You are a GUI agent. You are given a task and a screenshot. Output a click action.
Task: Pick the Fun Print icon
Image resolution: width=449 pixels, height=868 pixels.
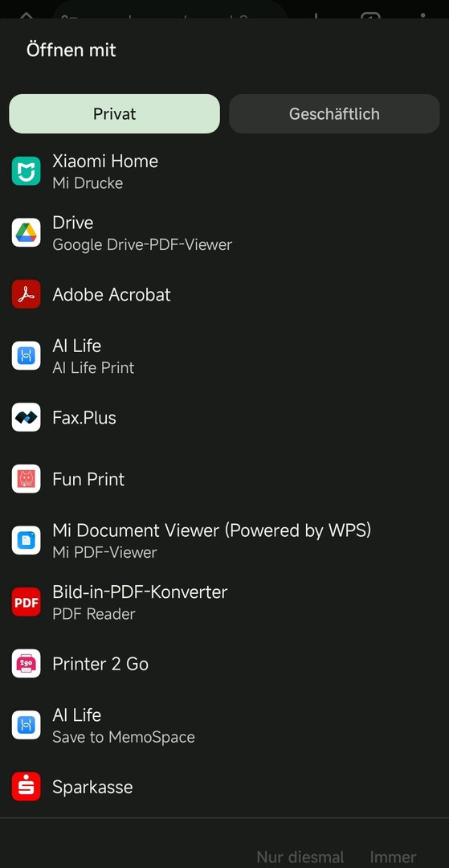tap(26, 479)
